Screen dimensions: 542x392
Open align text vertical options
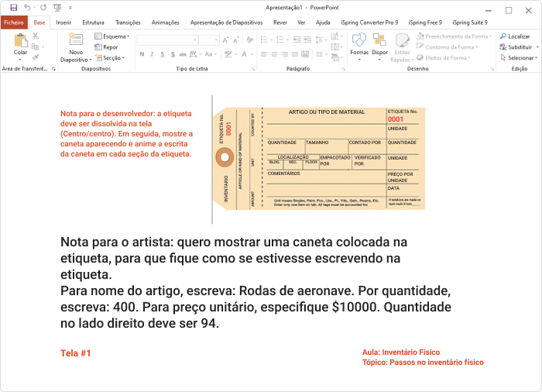337,46
